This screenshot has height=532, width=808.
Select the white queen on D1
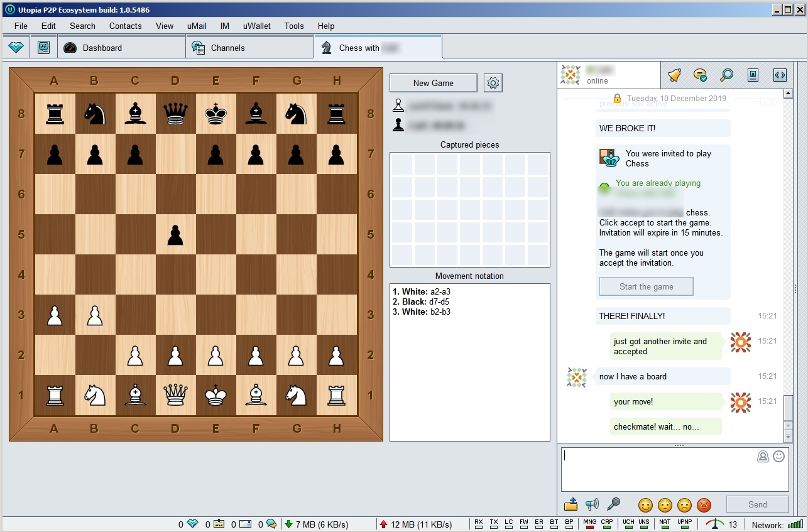175,395
